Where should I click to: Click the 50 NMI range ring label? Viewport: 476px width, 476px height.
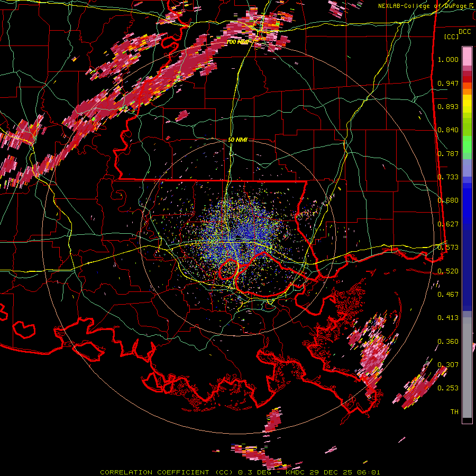(237, 140)
